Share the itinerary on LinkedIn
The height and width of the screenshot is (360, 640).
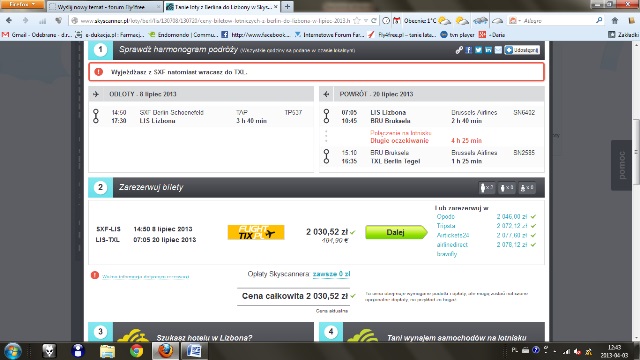[488, 50]
